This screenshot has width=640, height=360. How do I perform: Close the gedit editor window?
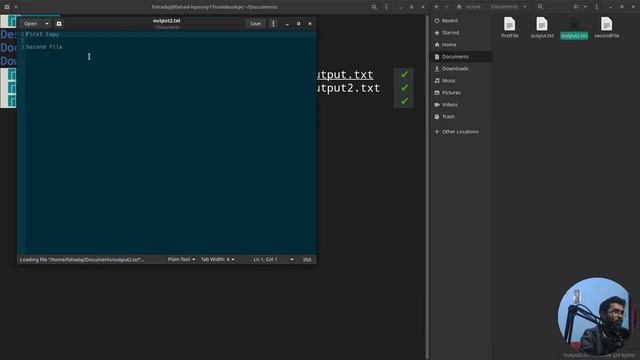(310, 24)
